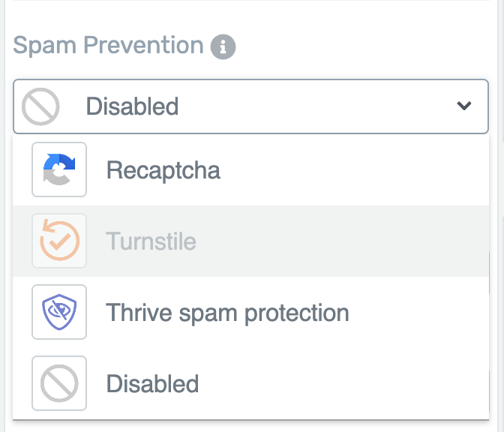The width and height of the screenshot is (504, 432).
Task: Click blank area right of Thrive spam protection
Action: [418, 312]
